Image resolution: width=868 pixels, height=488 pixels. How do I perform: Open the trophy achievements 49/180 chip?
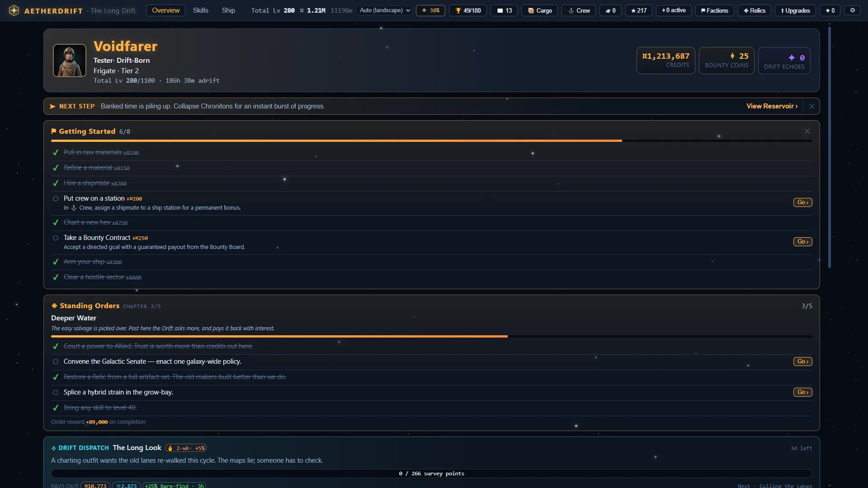pyautogui.click(x=468, y=10)
